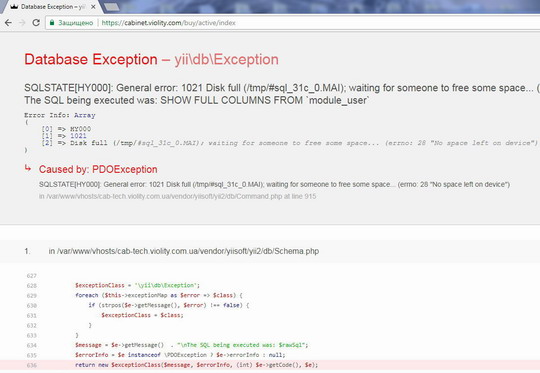Click the browser back arrow
This screenshot has width=540, height=373.
click(8, 23)
